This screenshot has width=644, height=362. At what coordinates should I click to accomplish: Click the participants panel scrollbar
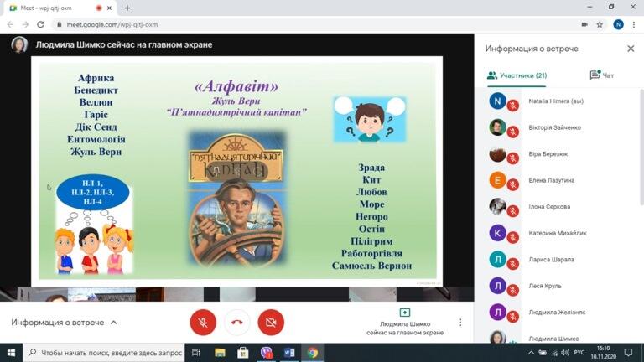641,147
